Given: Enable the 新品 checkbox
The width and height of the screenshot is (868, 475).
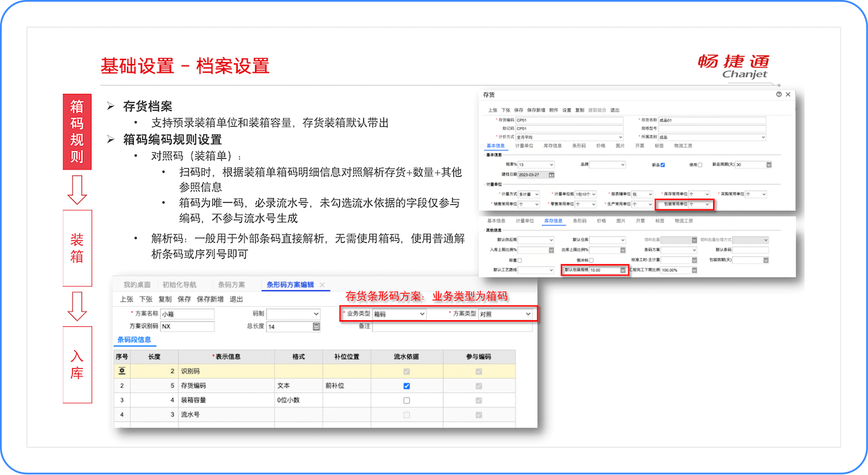Looking at the screenshot, I should (x=662, y=165).
